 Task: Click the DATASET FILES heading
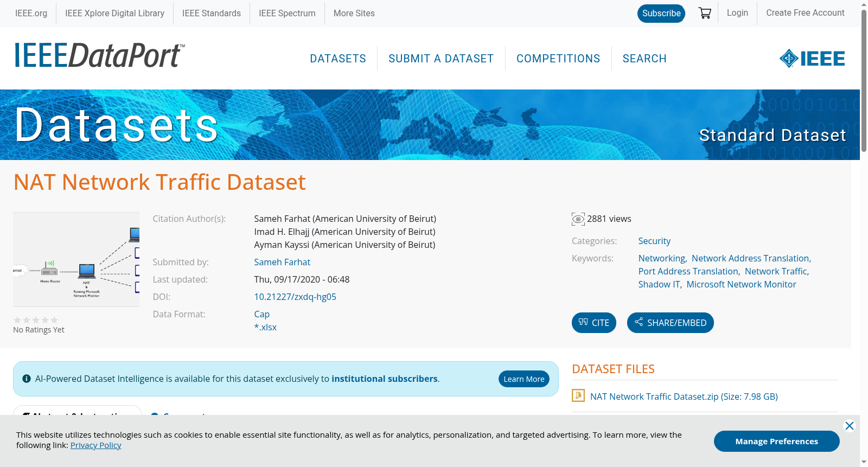click(x=613, y=369)
